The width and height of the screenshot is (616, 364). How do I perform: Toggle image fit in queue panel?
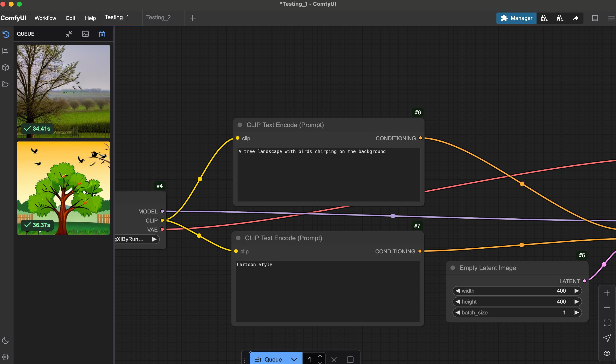point(85,34)
